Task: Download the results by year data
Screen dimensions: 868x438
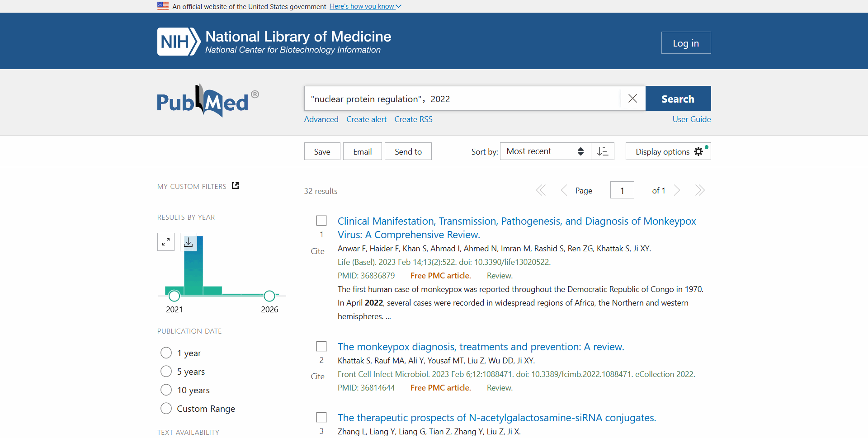Action: click(189, 242)
